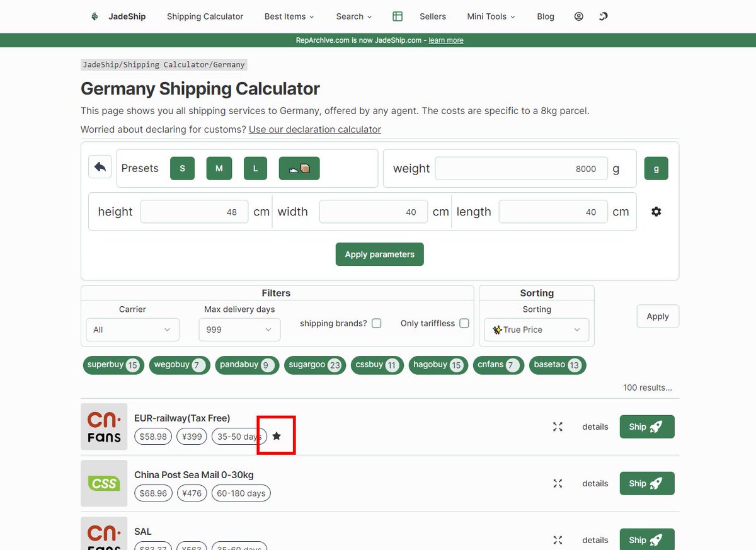Focus the width input field
The width and height of the screenshot is (756, 550).
coord(374,212)
